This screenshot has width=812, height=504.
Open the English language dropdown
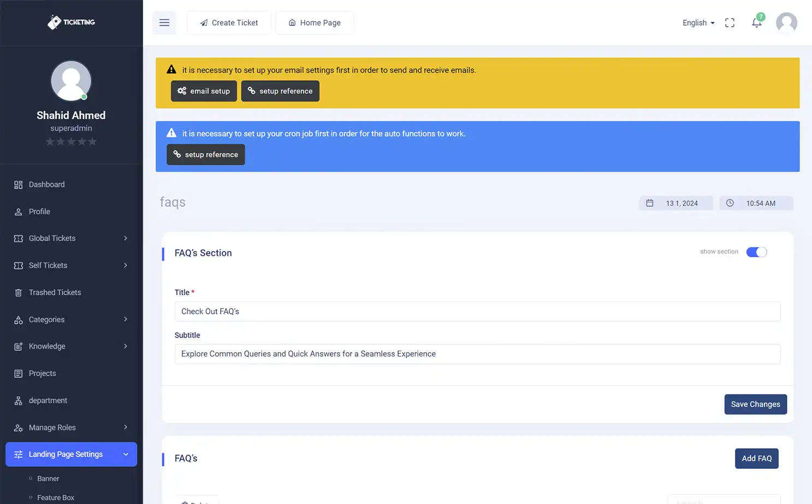pos(698,23)
